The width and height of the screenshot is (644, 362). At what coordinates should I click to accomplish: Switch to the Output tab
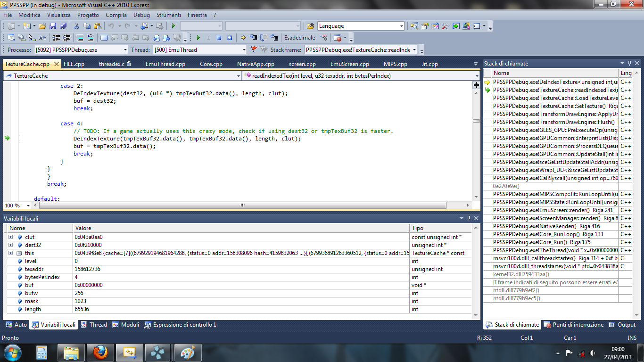[x=622, y=325]
